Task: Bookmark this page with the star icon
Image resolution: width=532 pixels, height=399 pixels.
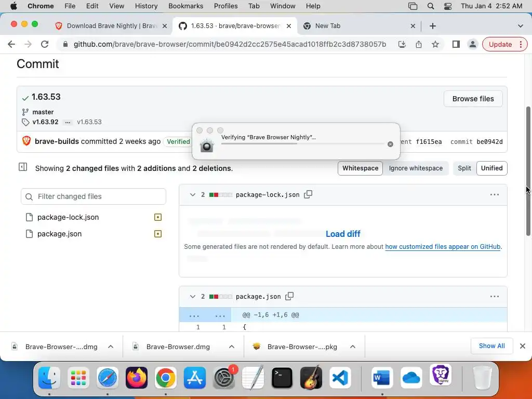Action: point(435,44)
